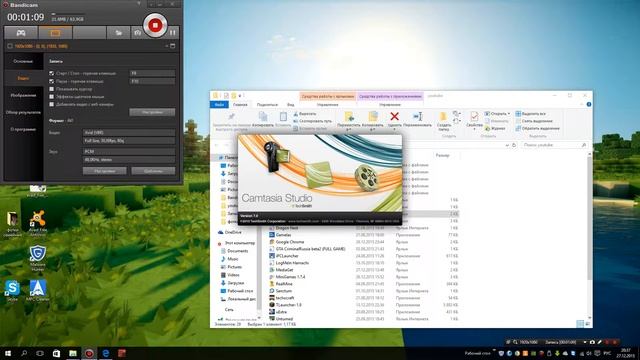Expand the Открыть dropdown in the ribbon
Image resolution: width=640 pixels, height=360 pixels.
(498, 113)
